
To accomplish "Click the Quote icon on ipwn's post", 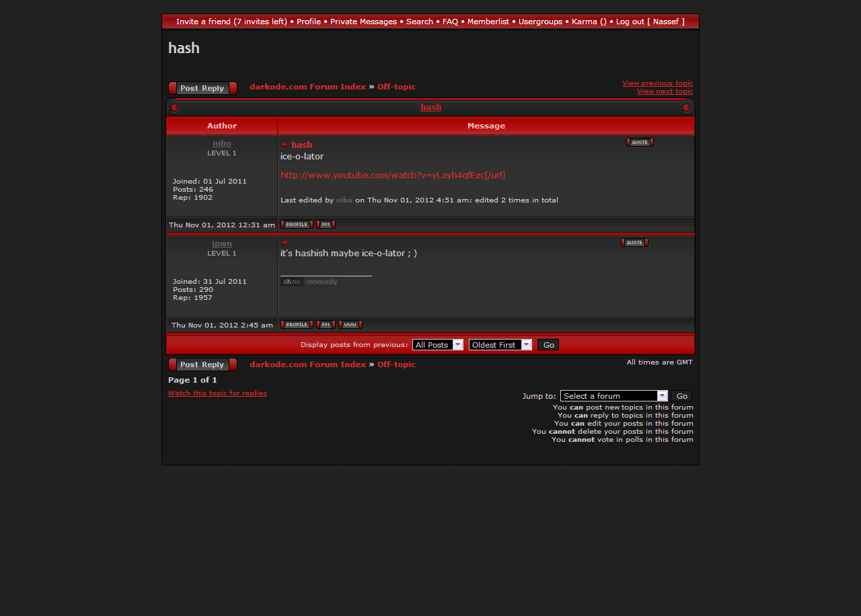I will (x=634, y=243).
